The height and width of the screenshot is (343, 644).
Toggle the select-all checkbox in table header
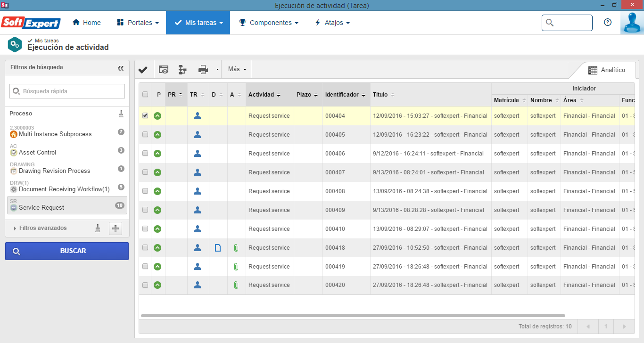145,94
